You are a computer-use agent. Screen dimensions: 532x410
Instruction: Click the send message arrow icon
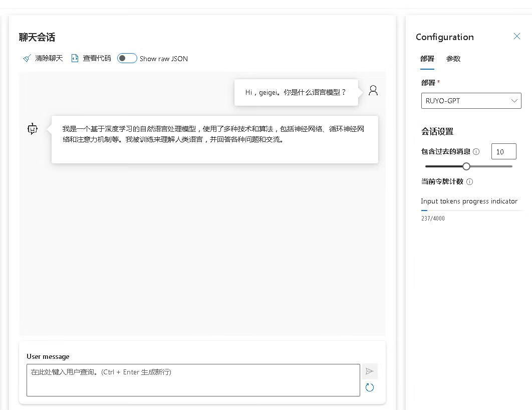tap(370, 371)
